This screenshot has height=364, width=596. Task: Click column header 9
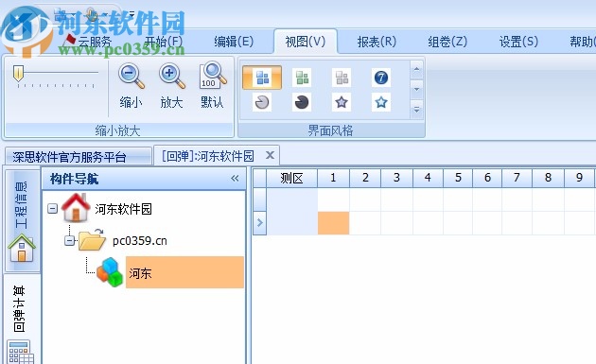coord(580,178)
